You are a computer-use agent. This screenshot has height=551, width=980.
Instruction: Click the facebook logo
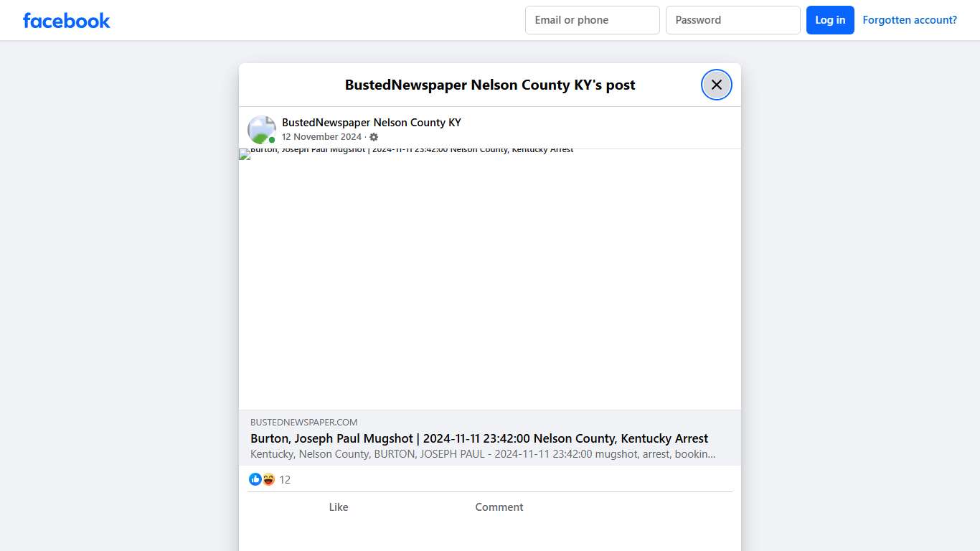(x=66, y=20)
